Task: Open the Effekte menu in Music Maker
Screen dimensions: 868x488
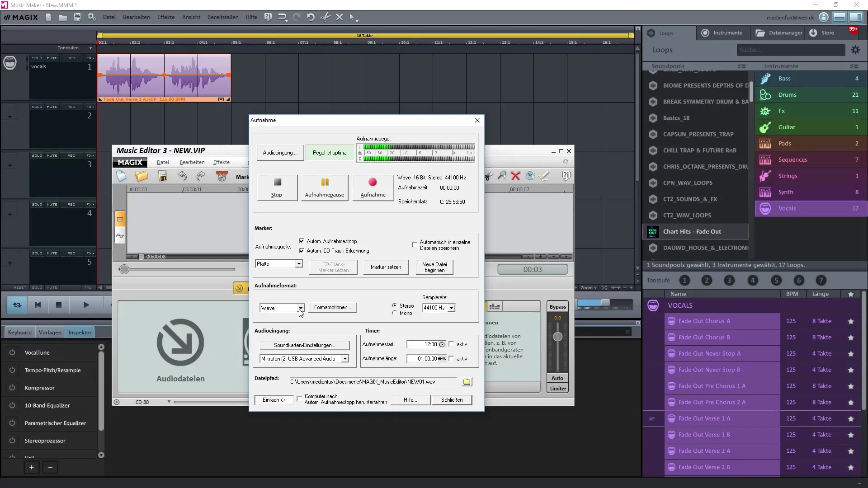Action: pyautogui.click(x=166, y=17)
